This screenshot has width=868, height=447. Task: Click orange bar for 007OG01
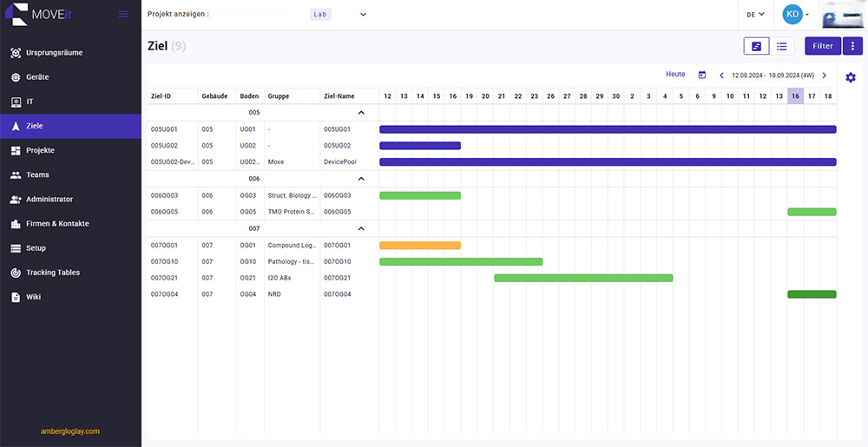[420, 245]
